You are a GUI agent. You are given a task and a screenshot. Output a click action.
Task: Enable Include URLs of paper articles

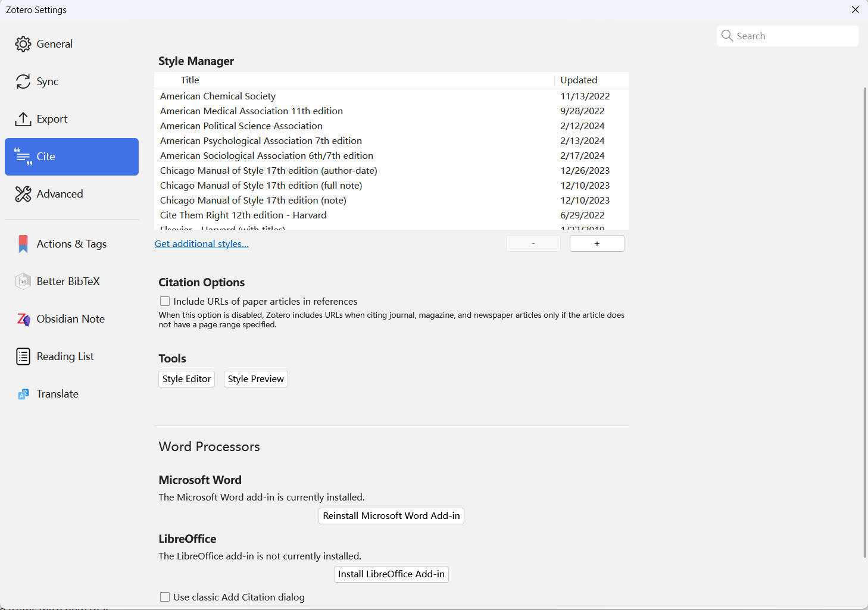165,302
